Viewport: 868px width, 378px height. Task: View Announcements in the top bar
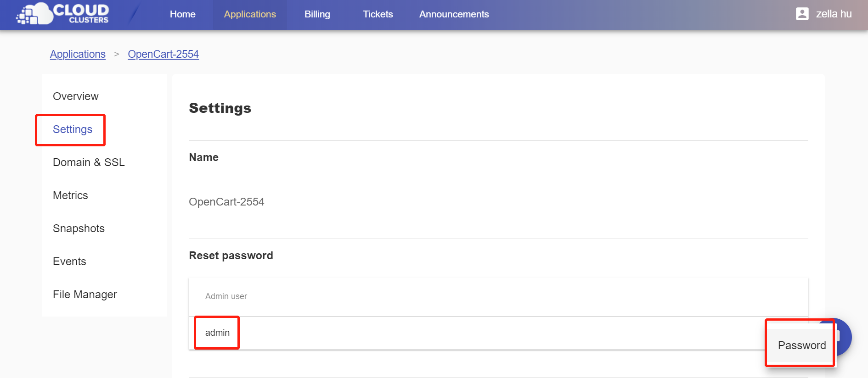pos(454,14)
